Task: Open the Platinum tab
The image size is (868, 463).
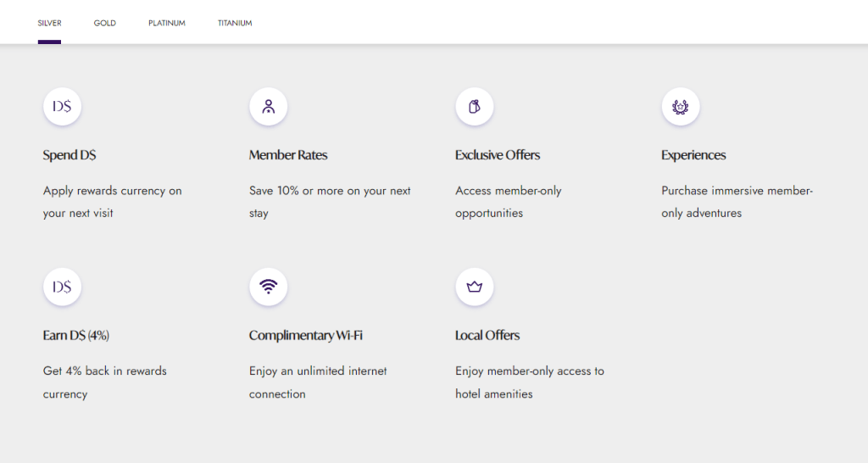Action: 167,23
